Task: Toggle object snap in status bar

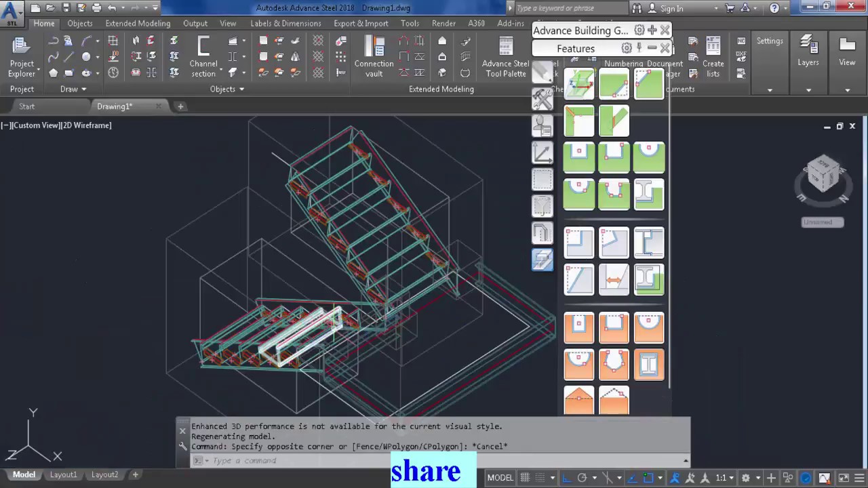Action: pos(648,478)
